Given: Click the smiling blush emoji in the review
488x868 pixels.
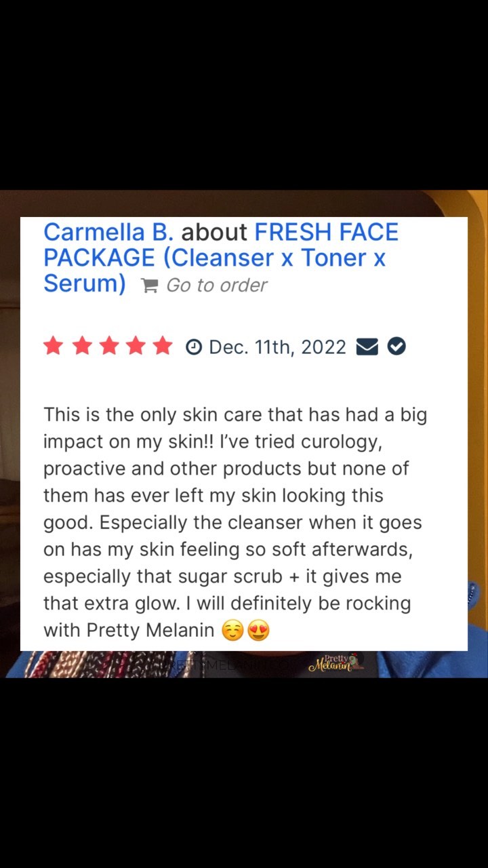Looking at the screenshot, I should coord(232,631).
